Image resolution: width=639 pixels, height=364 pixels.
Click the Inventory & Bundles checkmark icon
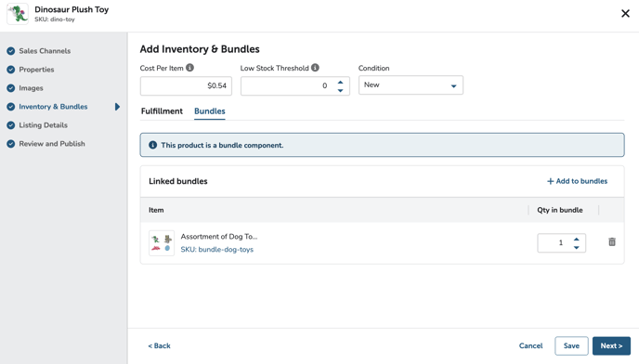pos(11,107)
